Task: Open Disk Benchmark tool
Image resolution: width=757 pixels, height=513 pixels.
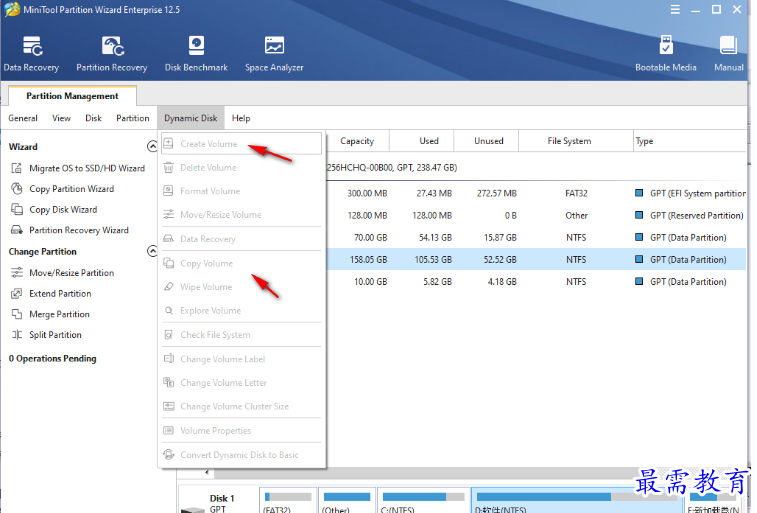Action: pyautogui.click(x=196, y=54)
